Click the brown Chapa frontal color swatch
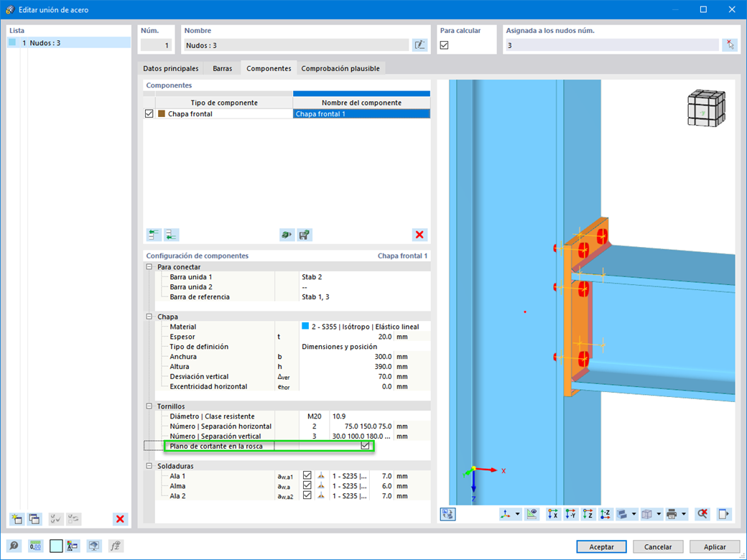Image resolution: width=747 pixels, height=560 pixels. click(162, 114)
